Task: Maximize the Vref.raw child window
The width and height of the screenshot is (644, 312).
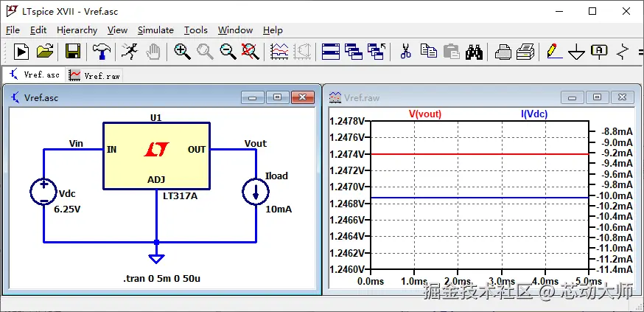Action: point(597,97)
